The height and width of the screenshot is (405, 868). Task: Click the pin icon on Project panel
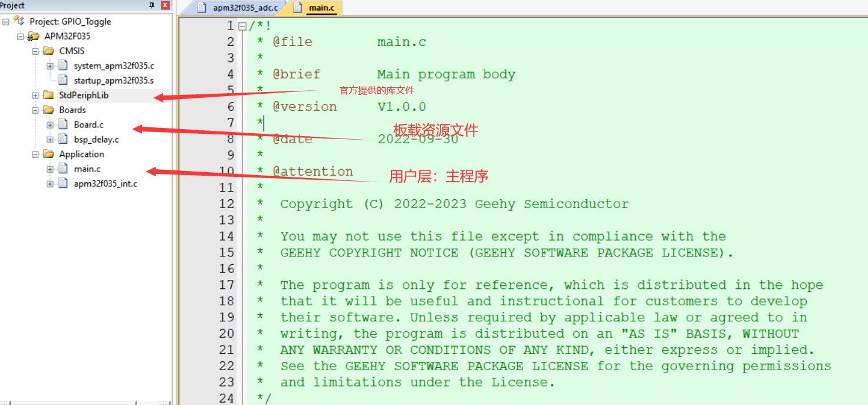point(152,5)
